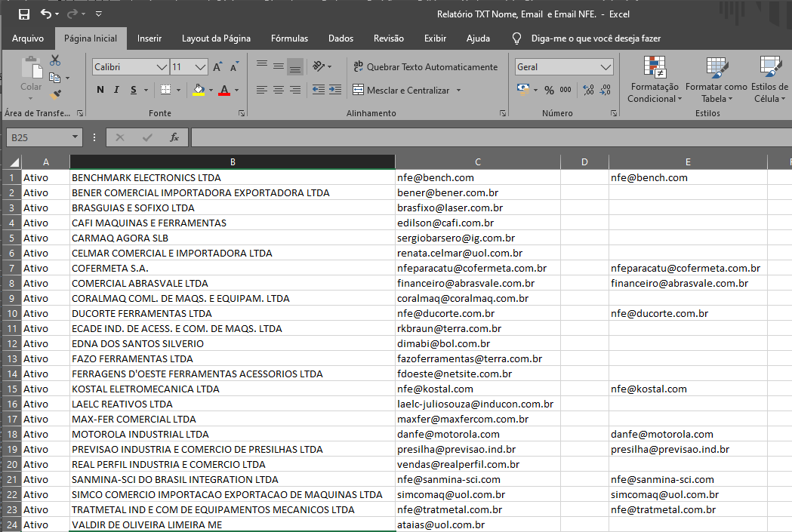Viewport: 792px width, 532px height.
Task: Open the fill color dropdown arrow
Action: coord(211,91)
